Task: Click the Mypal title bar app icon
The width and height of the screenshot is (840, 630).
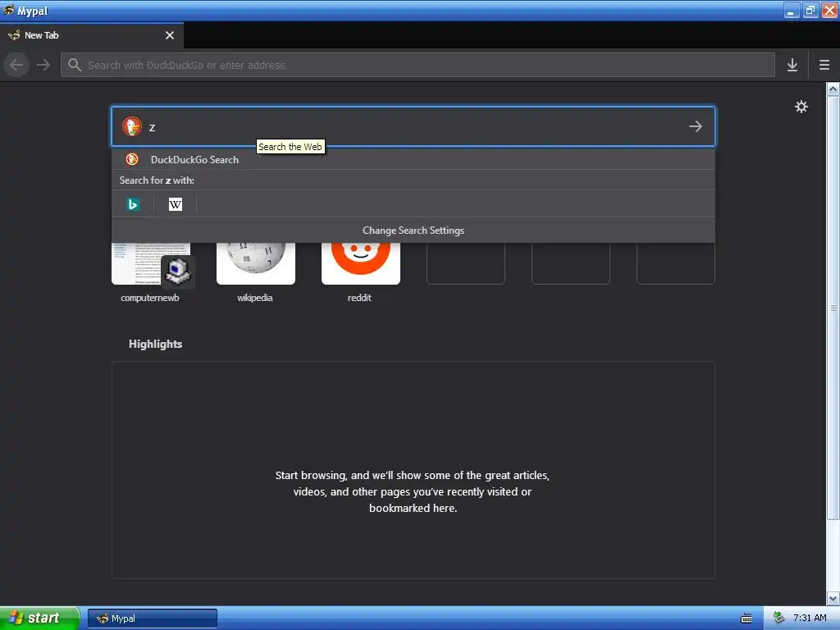Action: pos(8,10)
